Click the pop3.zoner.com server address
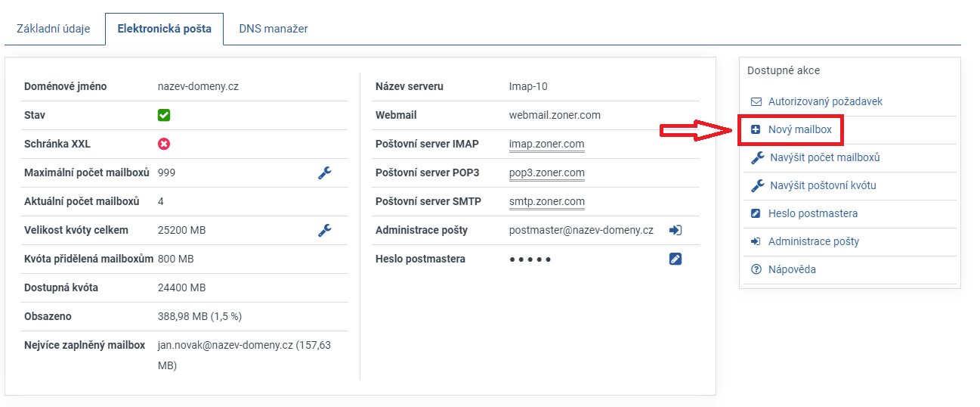 (546, 172)
